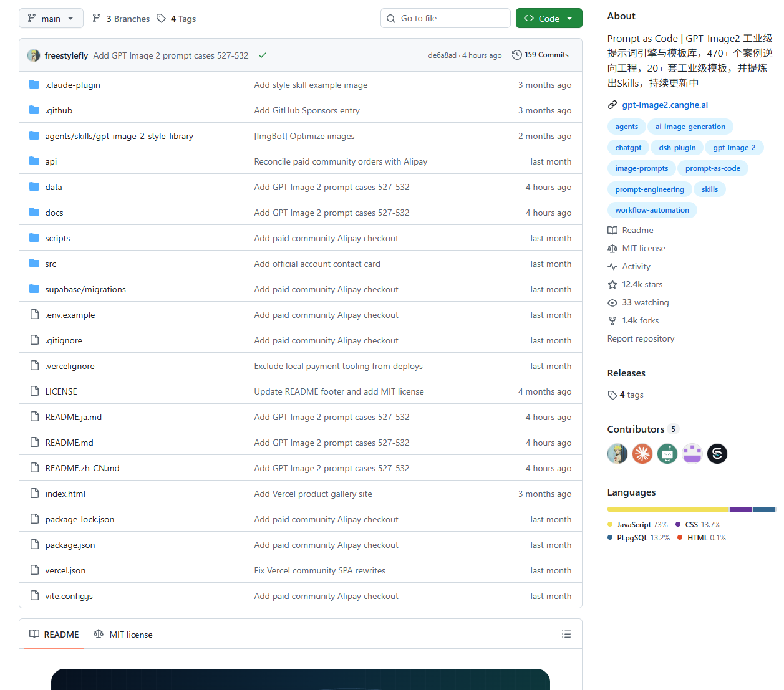View the 33 watching link

[x=639, y=302]
